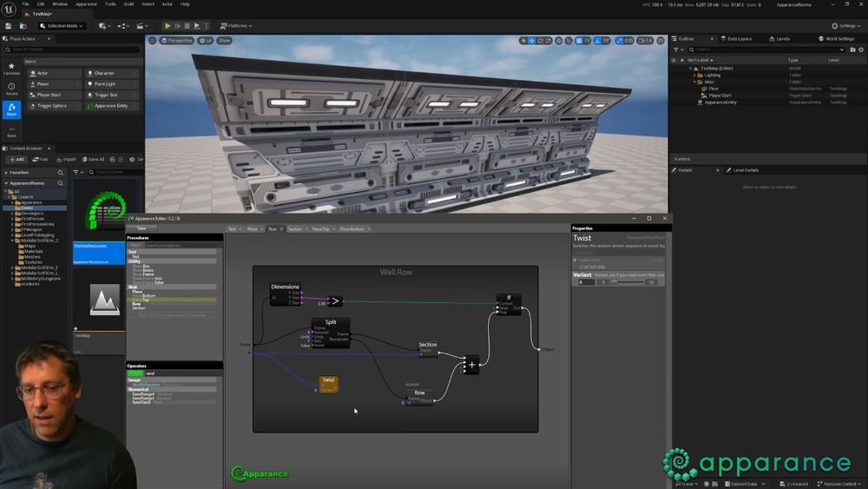Click the Content Browser Add button
The height and width of the screenshot is (489, 868).
(x=16, y=160)
